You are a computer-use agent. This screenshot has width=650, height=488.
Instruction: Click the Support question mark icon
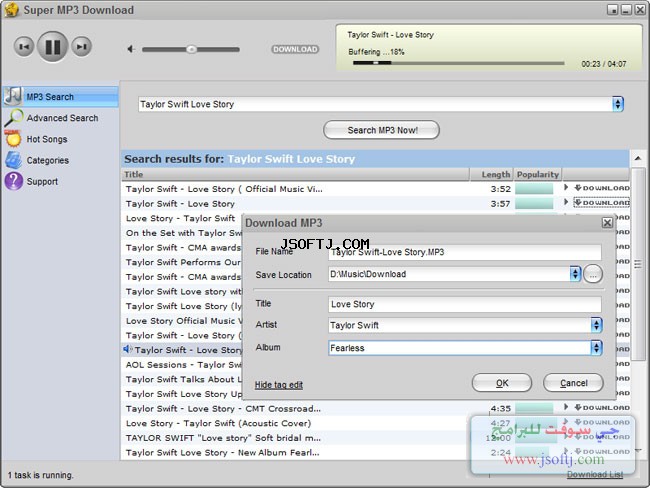coord(14,181)
